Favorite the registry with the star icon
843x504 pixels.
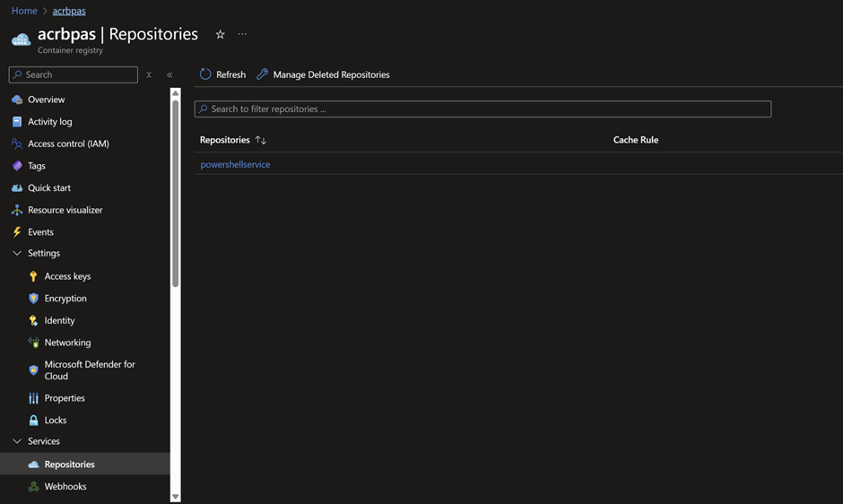point(220,34)
